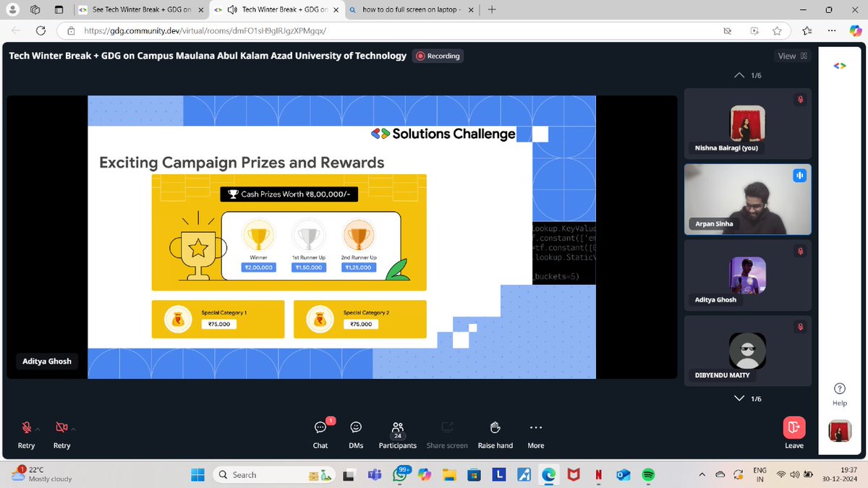Screen dimensions: 868x488
Task: Select Aditya Ghosh participant tile
Action: point(748,275)
